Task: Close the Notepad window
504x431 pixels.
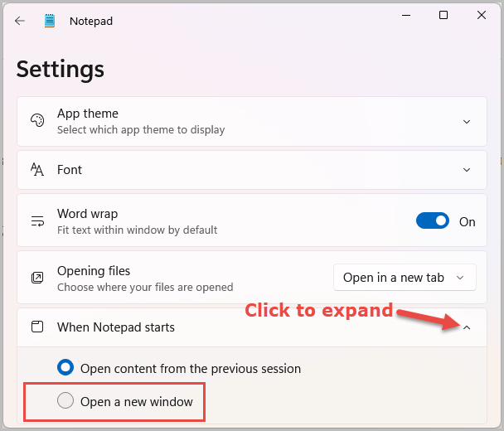Action: pos(482,15)
